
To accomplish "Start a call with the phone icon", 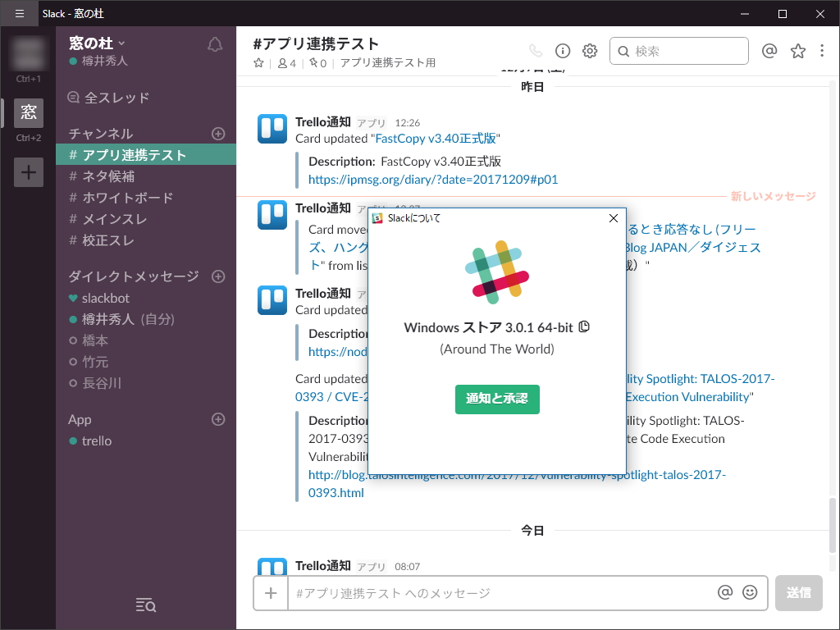I will pyautogui.click(x=534, y=50).
